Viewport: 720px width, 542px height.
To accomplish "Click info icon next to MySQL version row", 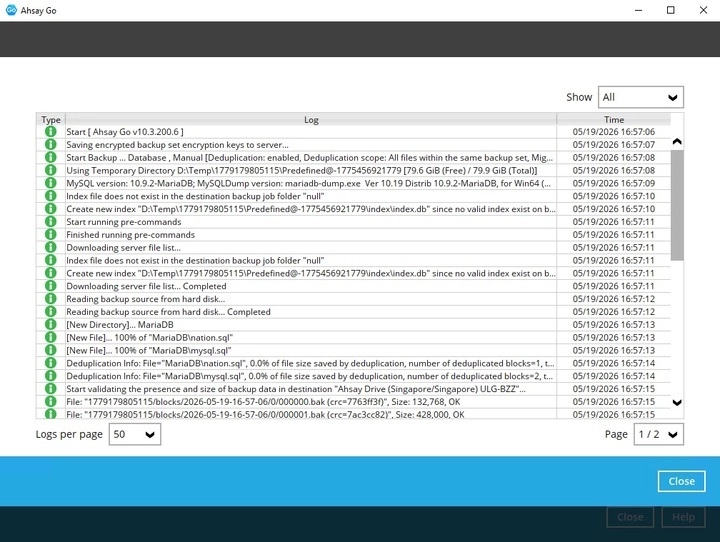I will point(51,183).
